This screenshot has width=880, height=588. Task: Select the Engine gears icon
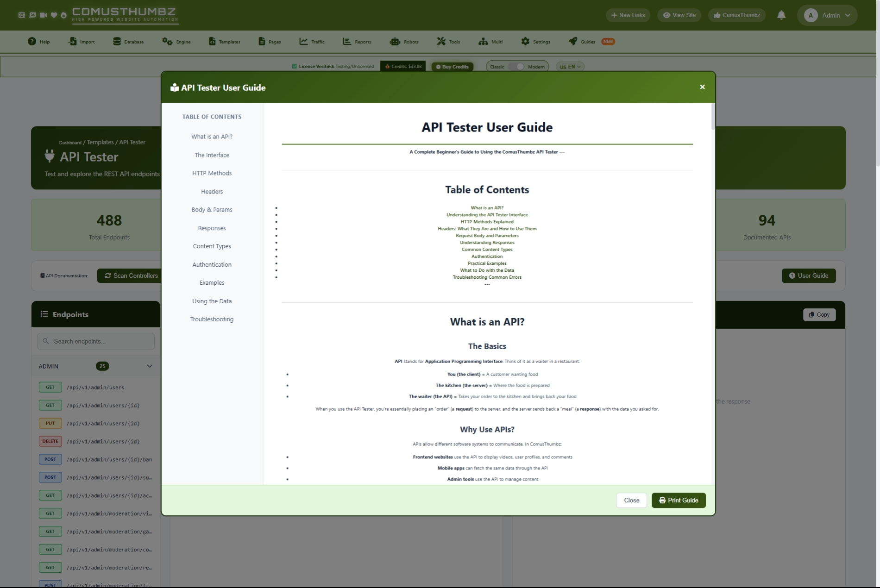click(x=167, y=42)
